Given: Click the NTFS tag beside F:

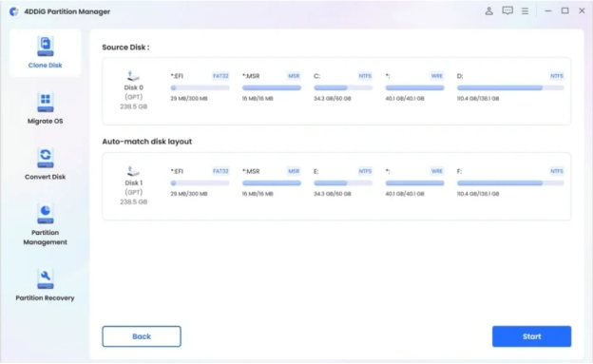Looking at the screenshot, I should [x=557, y=171].
